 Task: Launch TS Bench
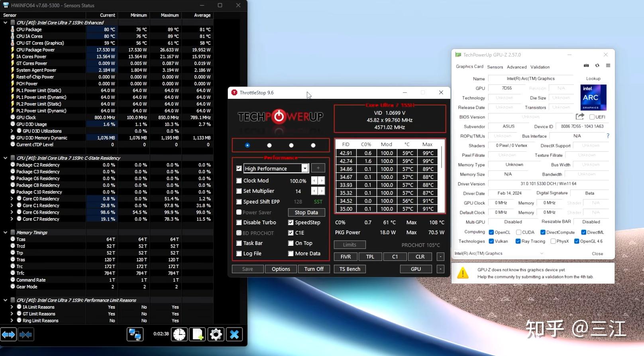350,269
